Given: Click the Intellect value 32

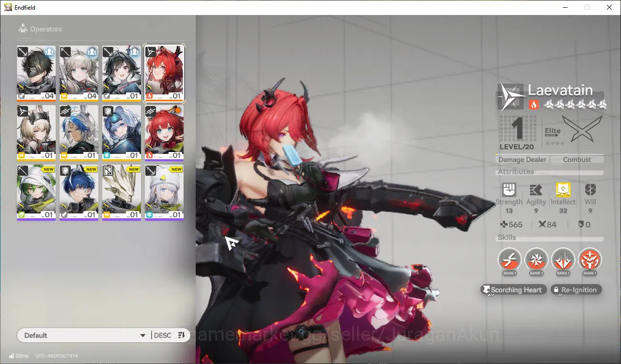Looking at the screenshot, I should 563,211.
